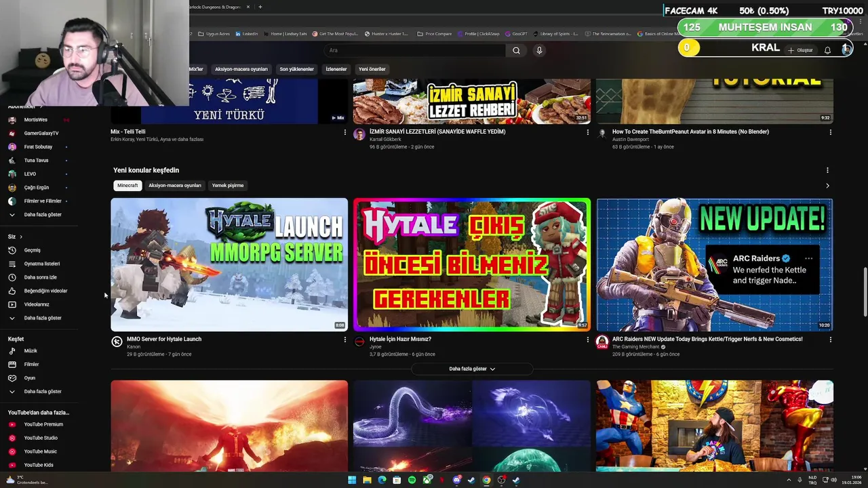This screenshot has width=868, height=488.
Task: Open Windows Start menu
Action: [x=352, y=480]
